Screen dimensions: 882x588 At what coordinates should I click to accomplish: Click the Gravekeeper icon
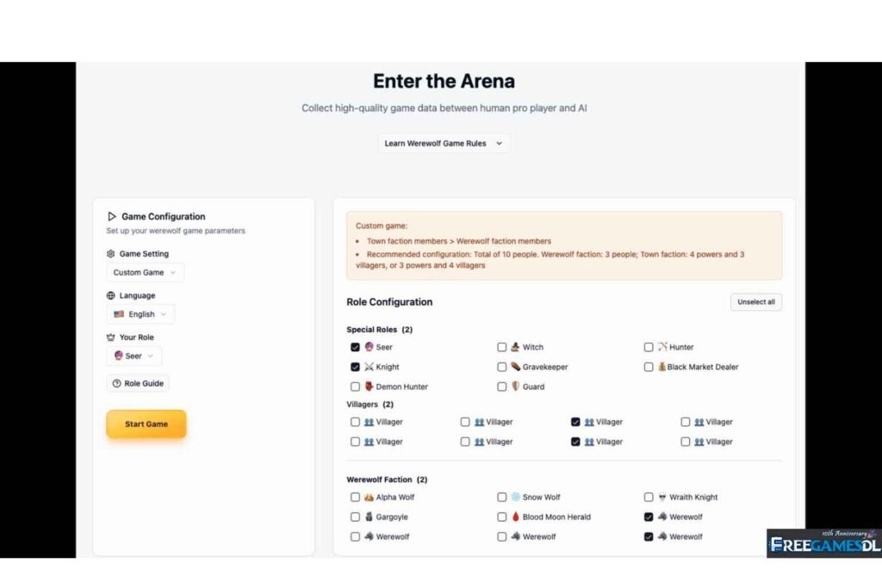(515, 367)
